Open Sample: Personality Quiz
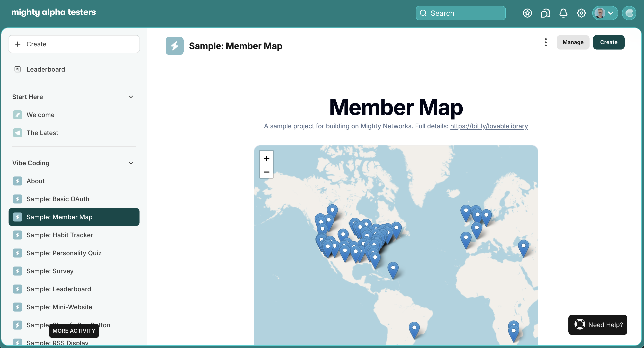The height and width of the screenshot is (348, 644). click(74, 253)
